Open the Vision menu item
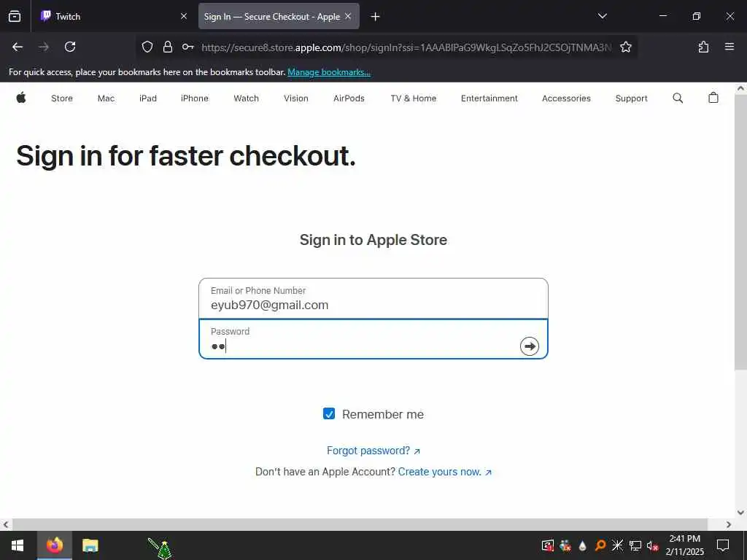 click(296, 98)
